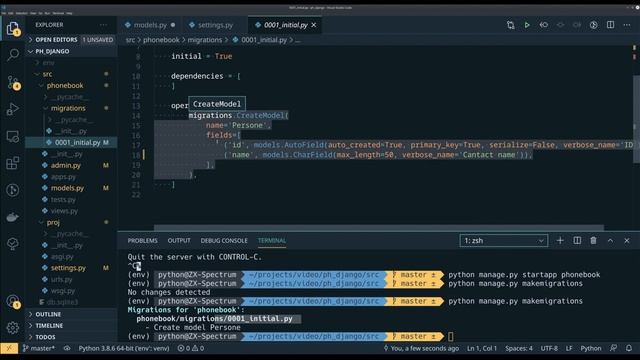640x360 pixels.
Task: Click Python 3.8.6 interpreter in status bar
Action: point(124,348)
